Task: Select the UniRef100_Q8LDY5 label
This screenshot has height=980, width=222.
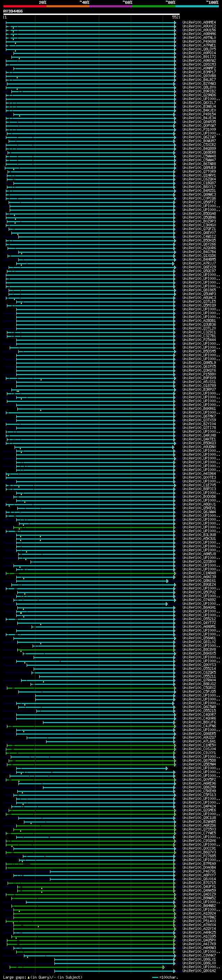Action: (x=199, y=49)
